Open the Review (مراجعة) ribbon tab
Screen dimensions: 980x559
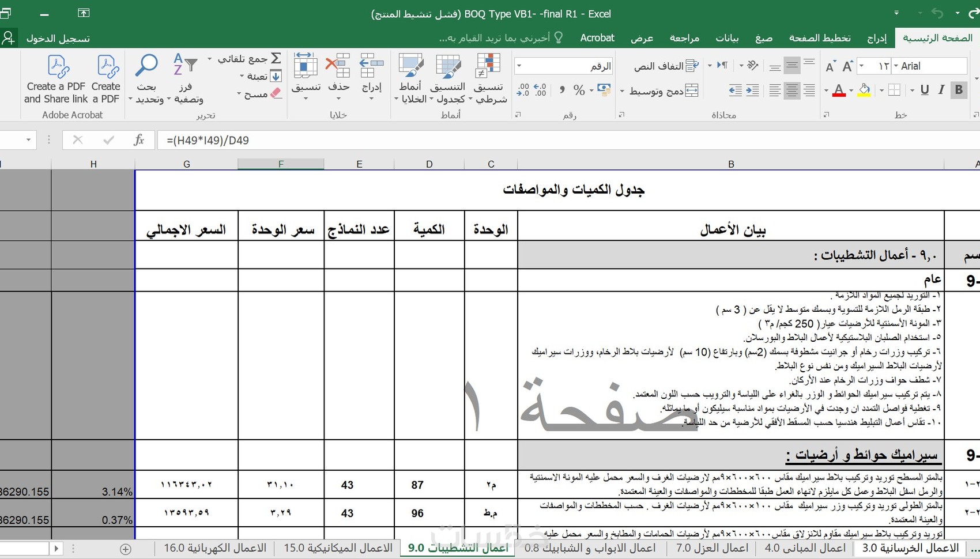click(x=684, y=38)
